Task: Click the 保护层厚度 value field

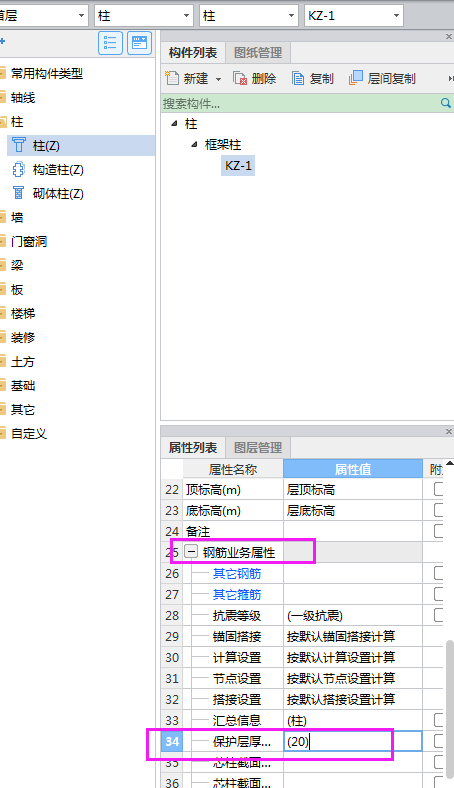Action: pos(352,741)
